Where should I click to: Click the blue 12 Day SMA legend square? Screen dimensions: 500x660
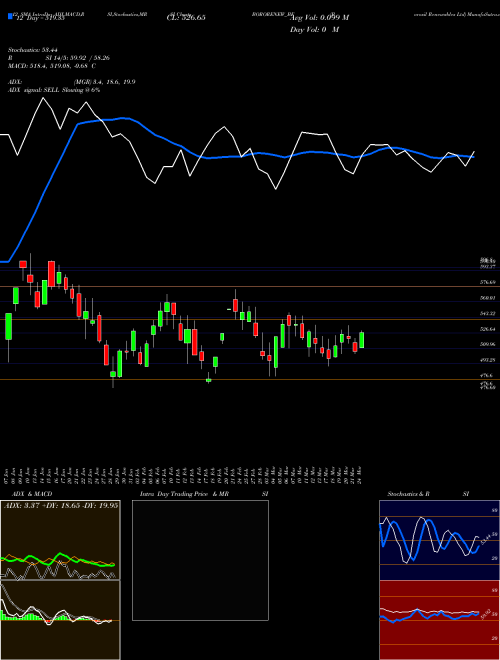(x=10, y=17)
